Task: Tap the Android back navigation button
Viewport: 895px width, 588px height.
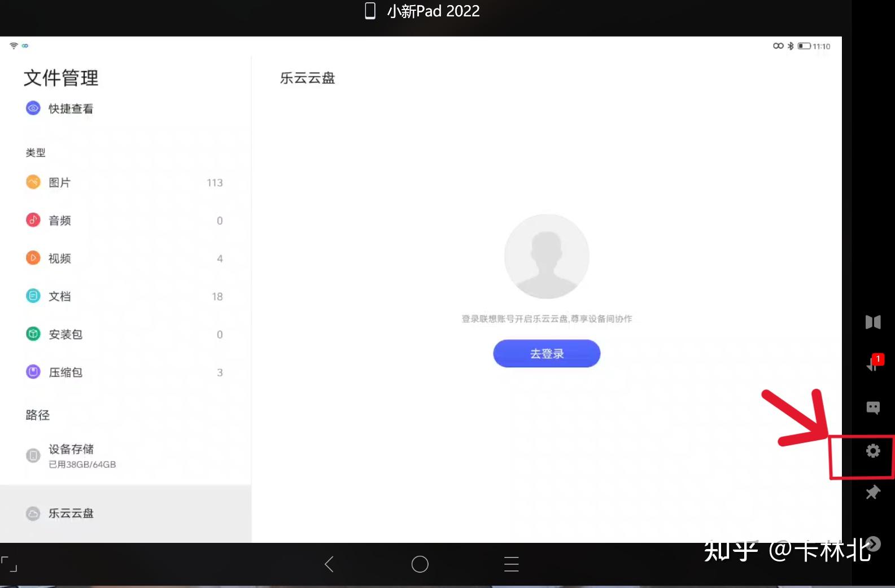Action: click(x=329, y=564)
